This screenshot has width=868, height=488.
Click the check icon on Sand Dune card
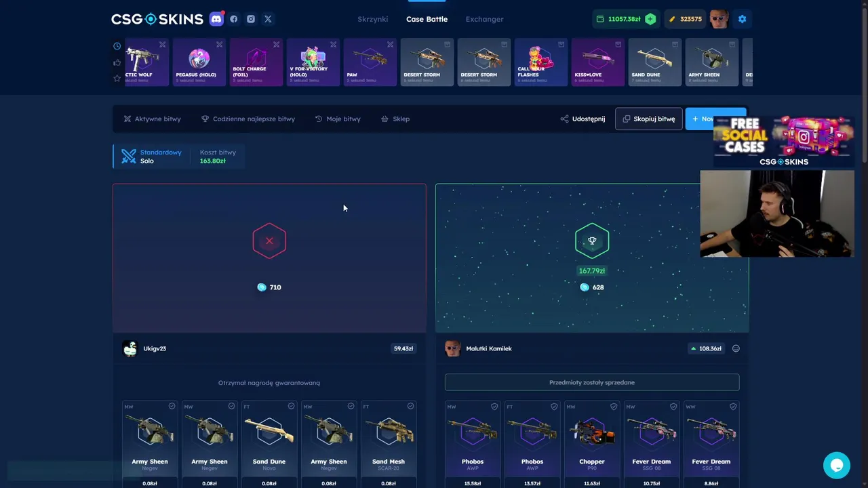click(x=291, y=406)
